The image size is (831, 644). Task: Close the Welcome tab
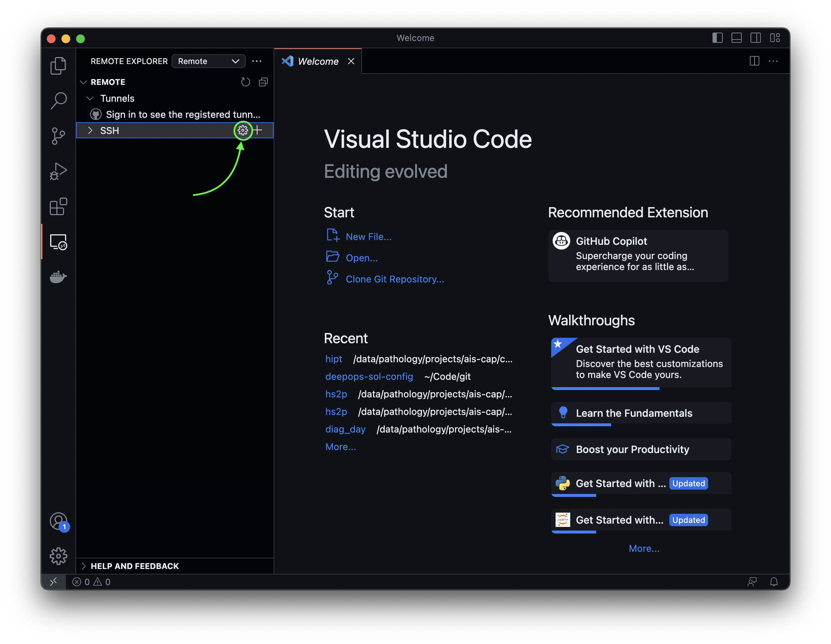351,61
